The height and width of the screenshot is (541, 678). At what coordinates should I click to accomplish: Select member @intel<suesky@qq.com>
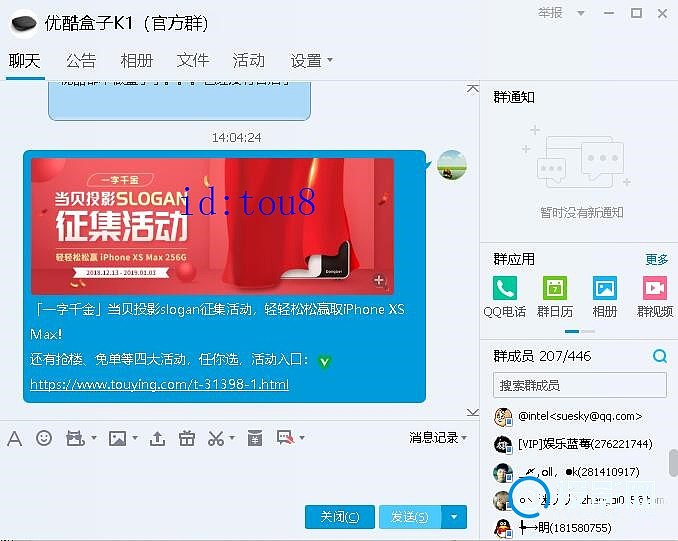(580, 416)
